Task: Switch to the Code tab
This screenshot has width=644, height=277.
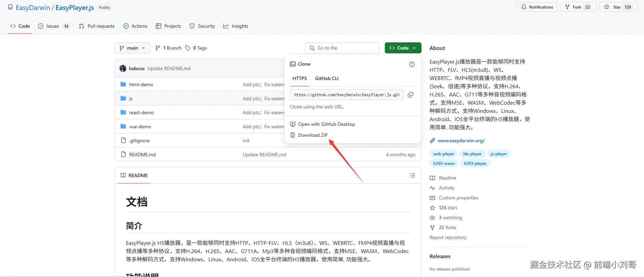Action: pos(20,26)
